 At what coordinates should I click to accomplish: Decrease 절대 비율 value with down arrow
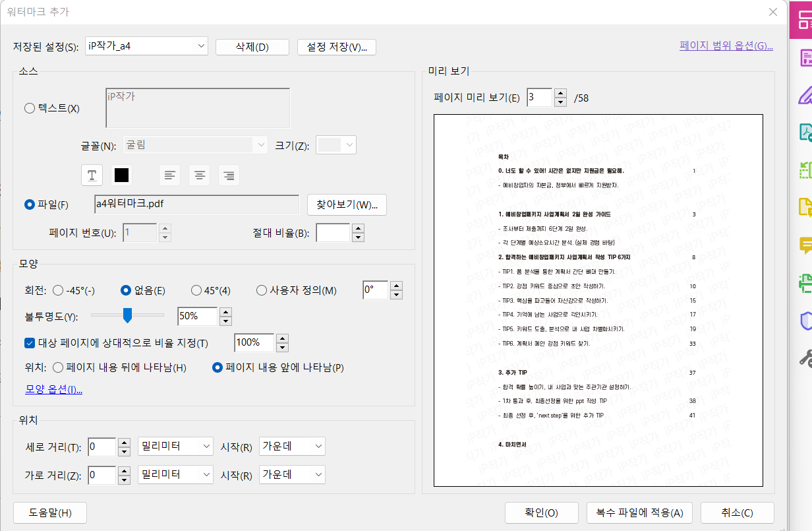point(358,237)
